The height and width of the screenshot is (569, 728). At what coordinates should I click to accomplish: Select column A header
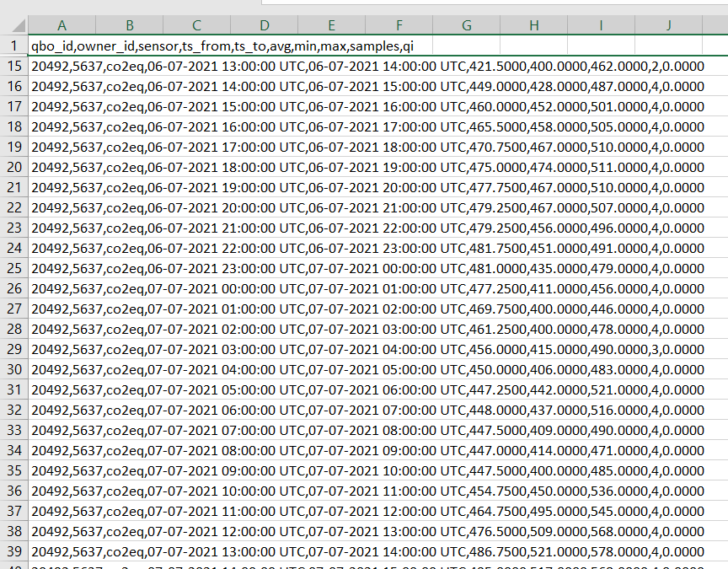62,25
